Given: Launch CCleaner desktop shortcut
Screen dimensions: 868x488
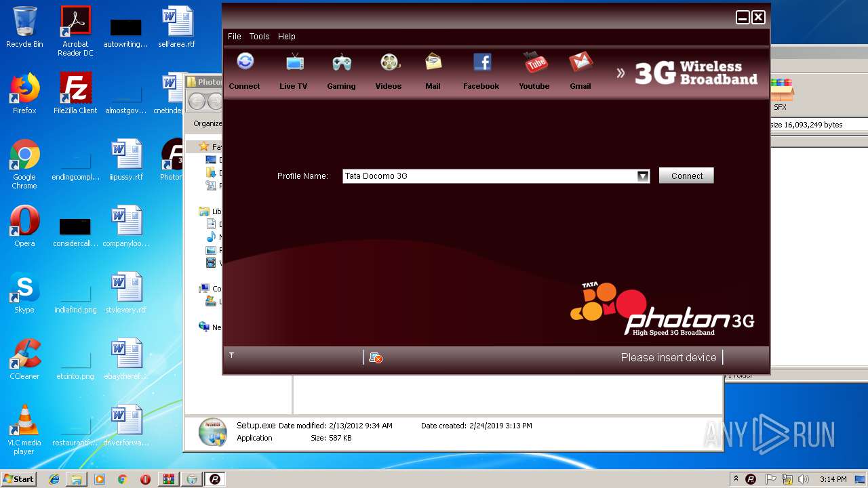Looking at the screenshot, I should point(24,359).
